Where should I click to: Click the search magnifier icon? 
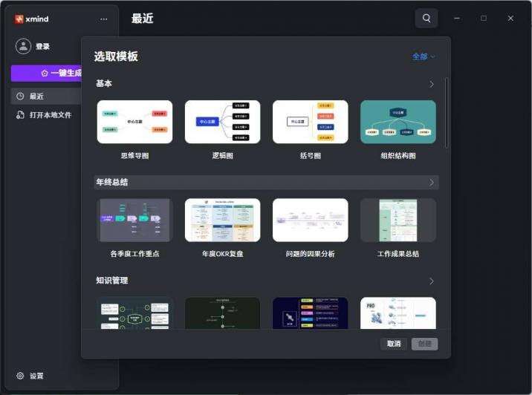(x=426, y=19)
